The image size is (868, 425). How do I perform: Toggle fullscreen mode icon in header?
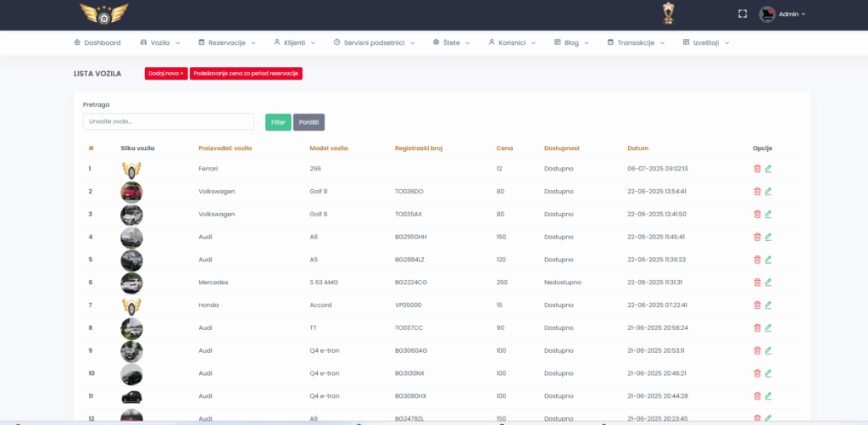[x=743, y=14]
